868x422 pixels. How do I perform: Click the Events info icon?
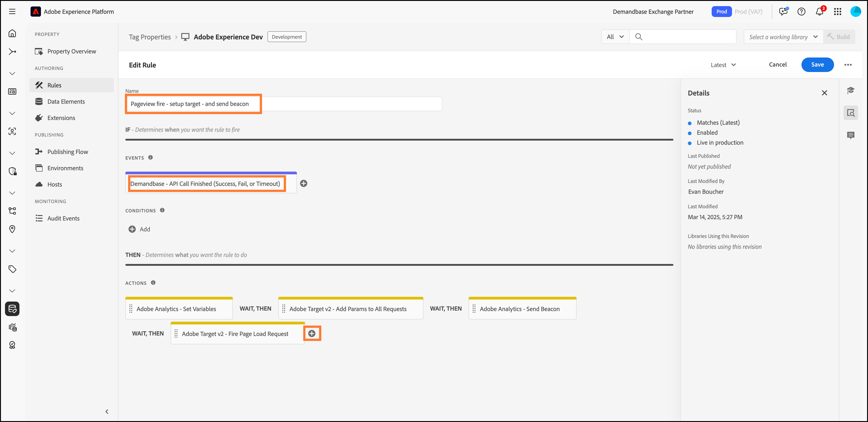pyautogui.click(x=150, y=157)
